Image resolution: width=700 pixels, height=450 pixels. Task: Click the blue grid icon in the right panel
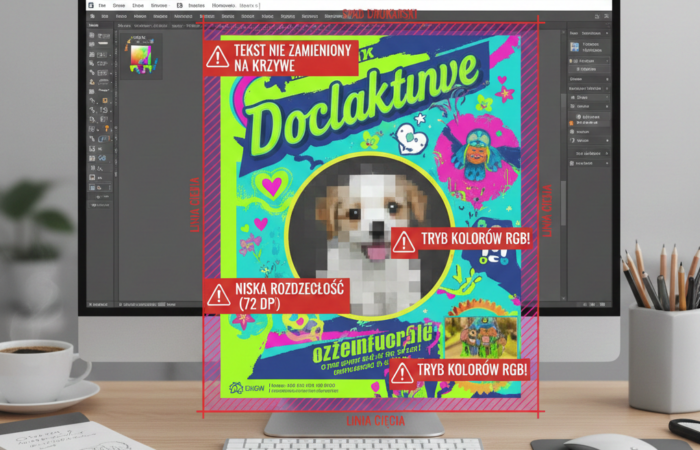click(575, 47)
